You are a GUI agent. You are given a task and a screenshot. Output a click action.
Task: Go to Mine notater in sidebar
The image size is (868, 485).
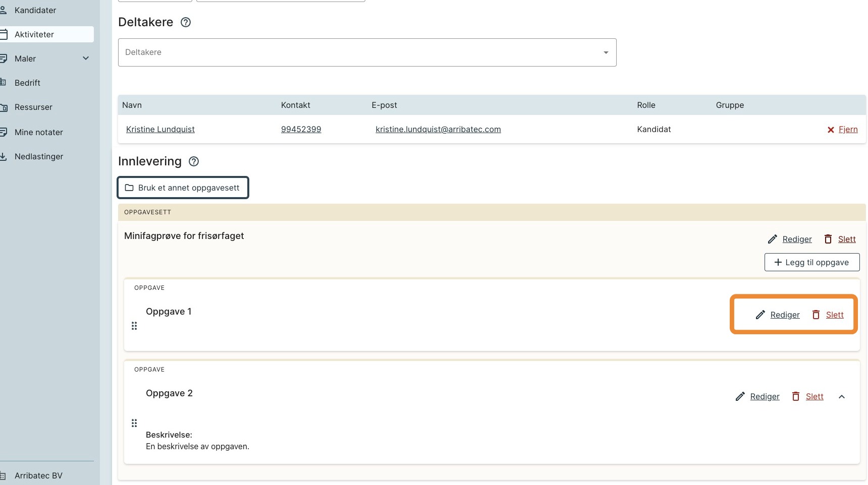[39, 132]
